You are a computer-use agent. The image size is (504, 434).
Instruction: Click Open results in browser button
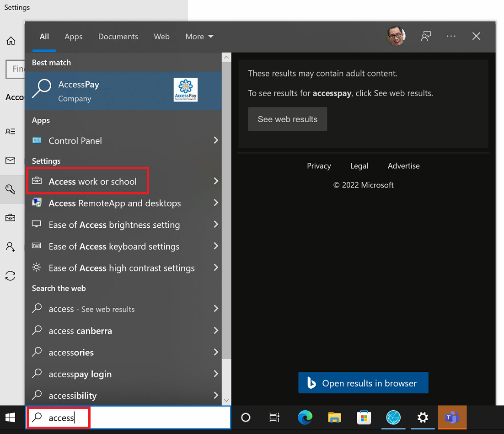tap(363, 383)
